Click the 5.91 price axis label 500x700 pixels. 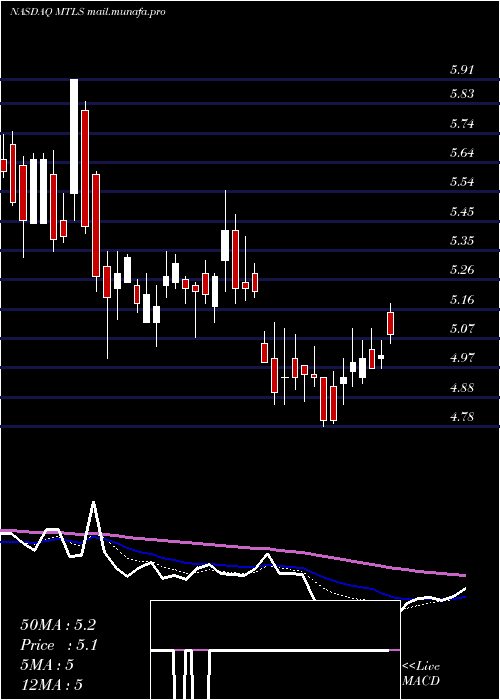click(x=462, y=70)
